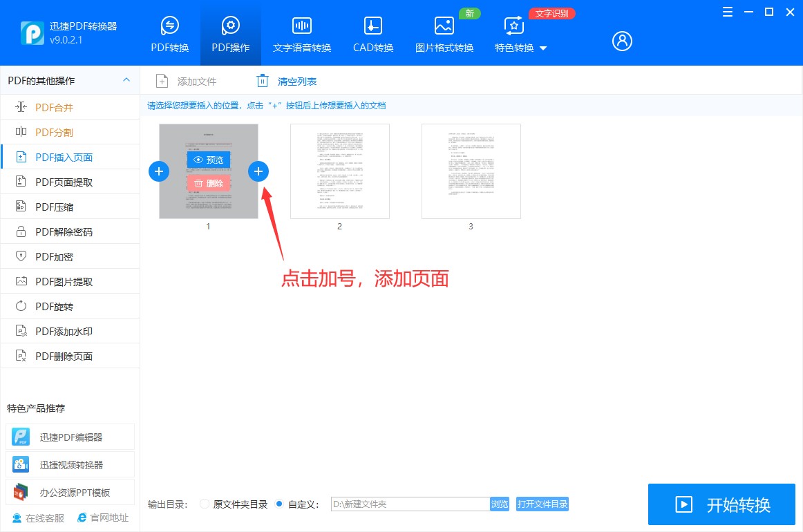Open PDF图片提取 in the sidebar
Viewport: 803px width, 532px height.
[x=61, y=281]
